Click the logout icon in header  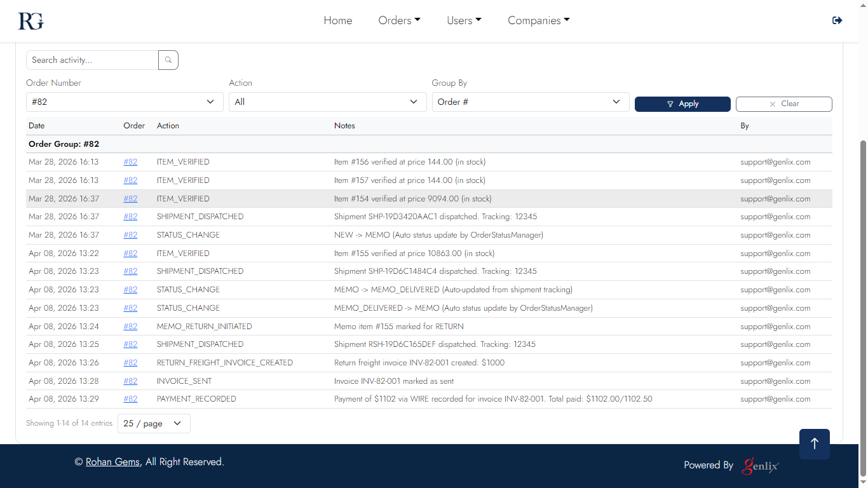pos(837,20)
